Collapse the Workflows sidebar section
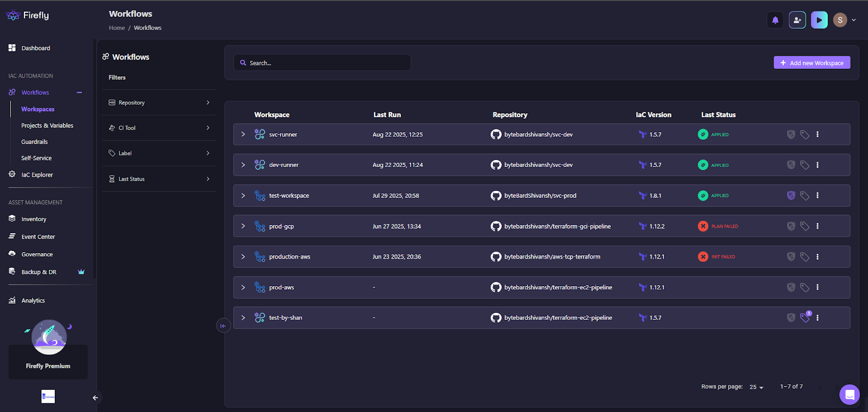Screen dimensions: 868x412 tap(79, 93)
